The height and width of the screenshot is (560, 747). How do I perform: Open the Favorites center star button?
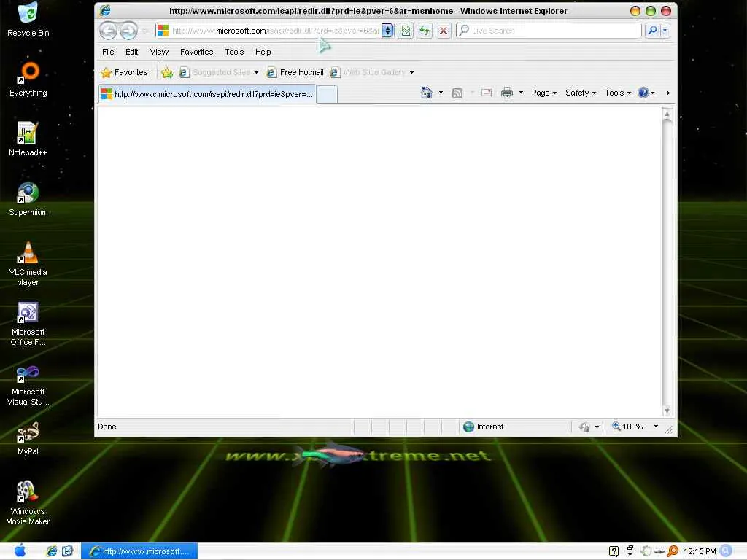pos(124,72)
